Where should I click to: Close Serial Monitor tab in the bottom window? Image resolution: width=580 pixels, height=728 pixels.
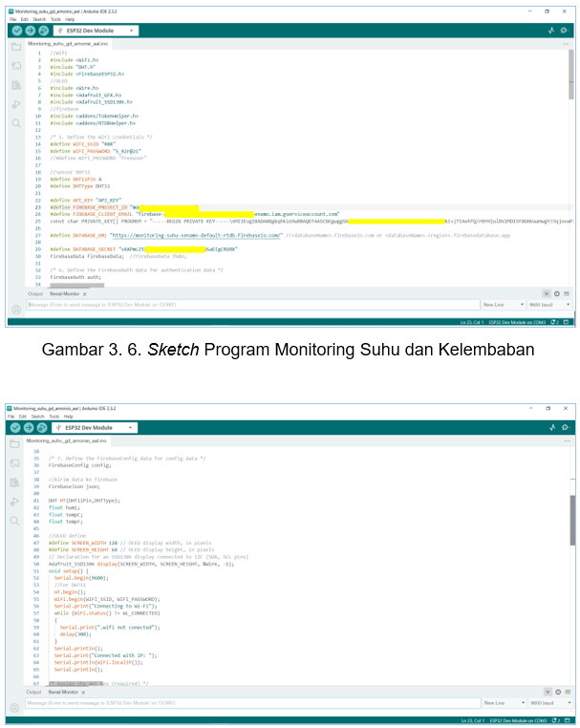point(83,693)
